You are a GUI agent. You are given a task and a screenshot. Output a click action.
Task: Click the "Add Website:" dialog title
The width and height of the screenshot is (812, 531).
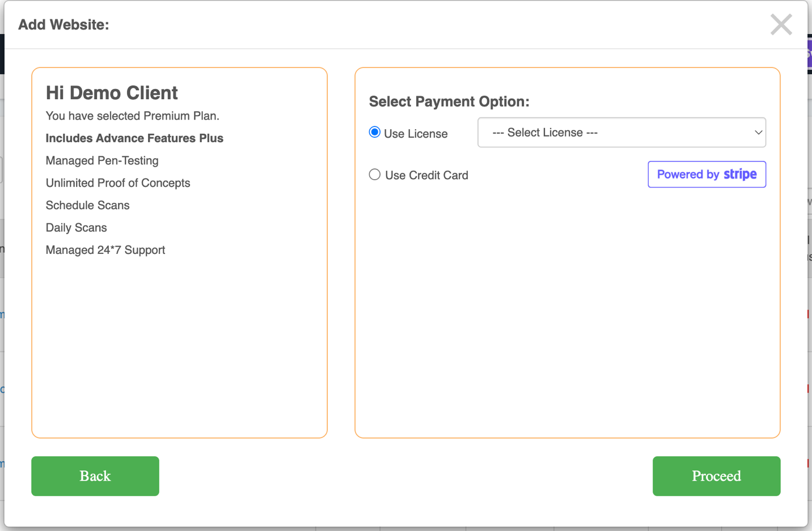pos(64,25)
